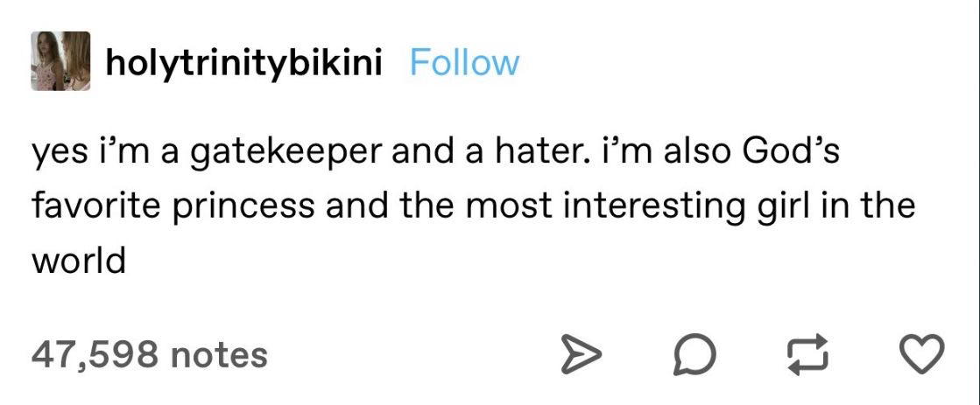
Task: Open the holytrinitybikini username link
Action: click(x=243, y=63)
